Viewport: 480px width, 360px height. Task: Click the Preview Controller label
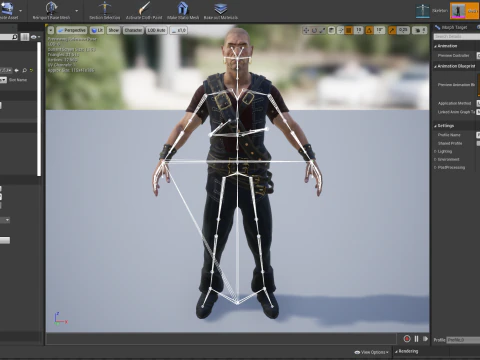pos(453,55)
